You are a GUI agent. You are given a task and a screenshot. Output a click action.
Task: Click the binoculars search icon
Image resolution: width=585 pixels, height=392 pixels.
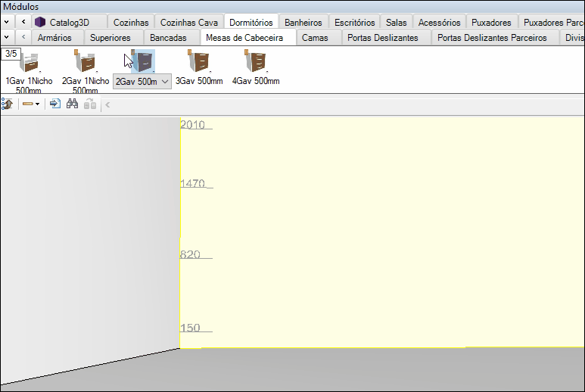click(72, 104)
